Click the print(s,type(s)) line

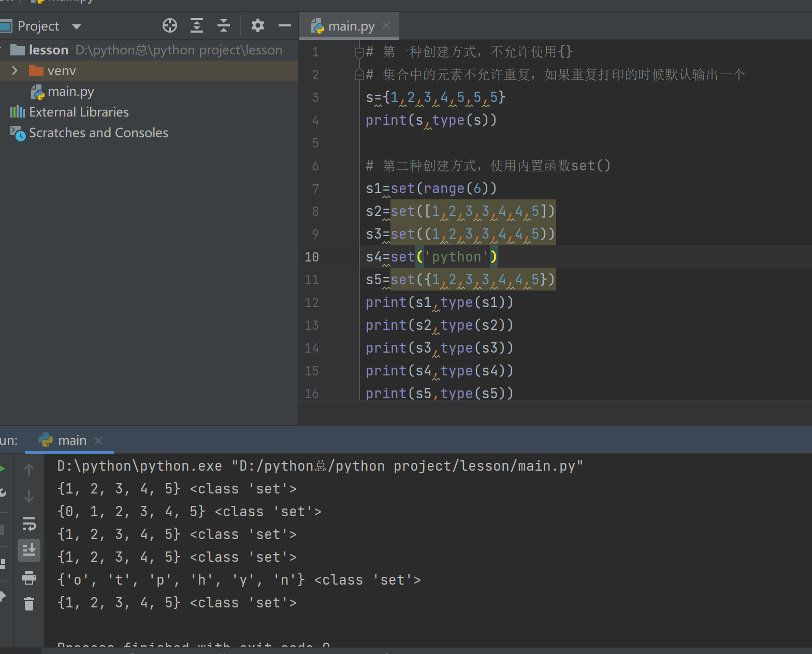tap(431, 120)
